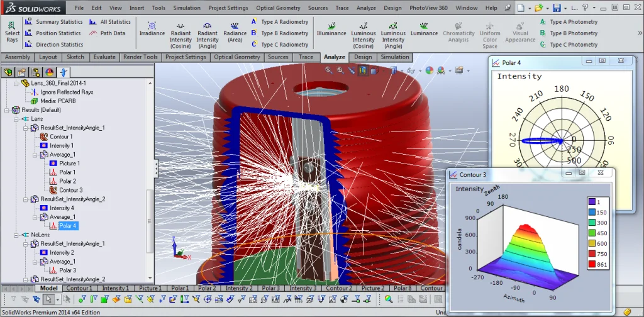644x317 pixels.
Task: Click Direction Statistics button
Action: (x=54, y=45)
